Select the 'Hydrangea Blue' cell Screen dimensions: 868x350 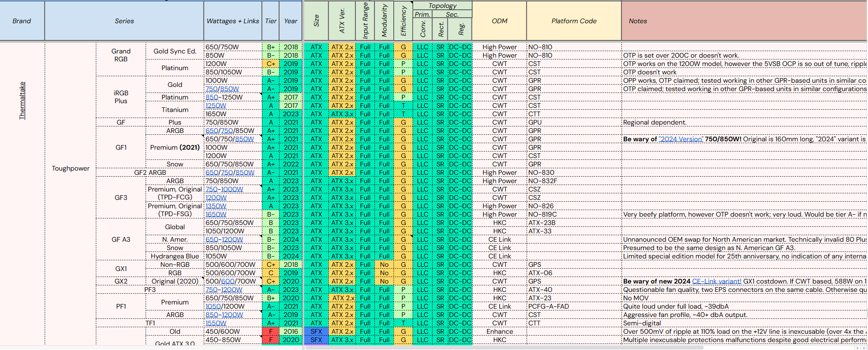click(175, 256)
